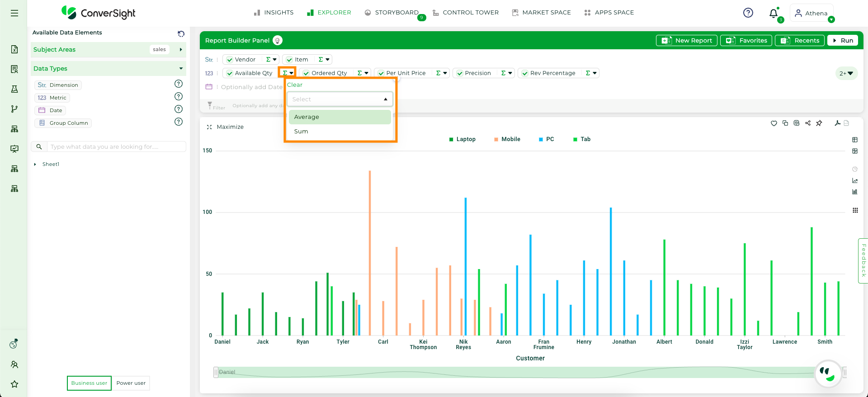Click the branch workflow sidebar icon
This screenshot has height=397, width=868.
coord(14,109)
